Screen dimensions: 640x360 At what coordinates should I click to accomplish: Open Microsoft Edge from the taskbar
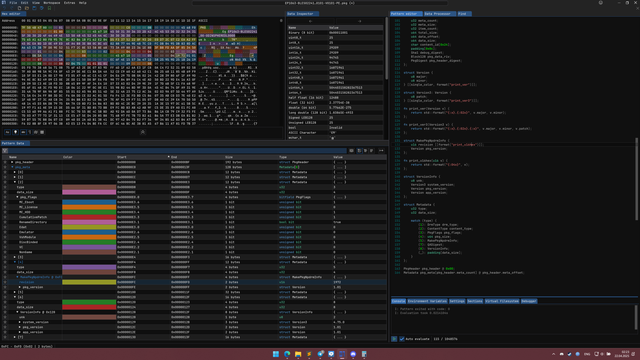click(287, 354)
